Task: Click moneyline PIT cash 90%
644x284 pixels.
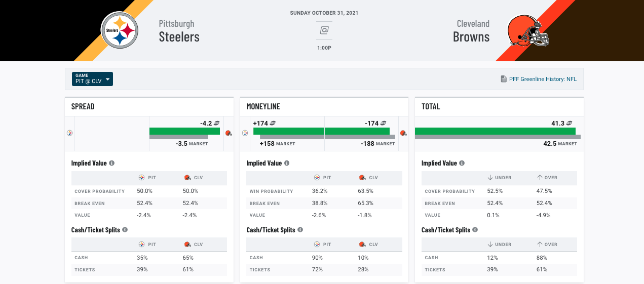Action: 318,258
